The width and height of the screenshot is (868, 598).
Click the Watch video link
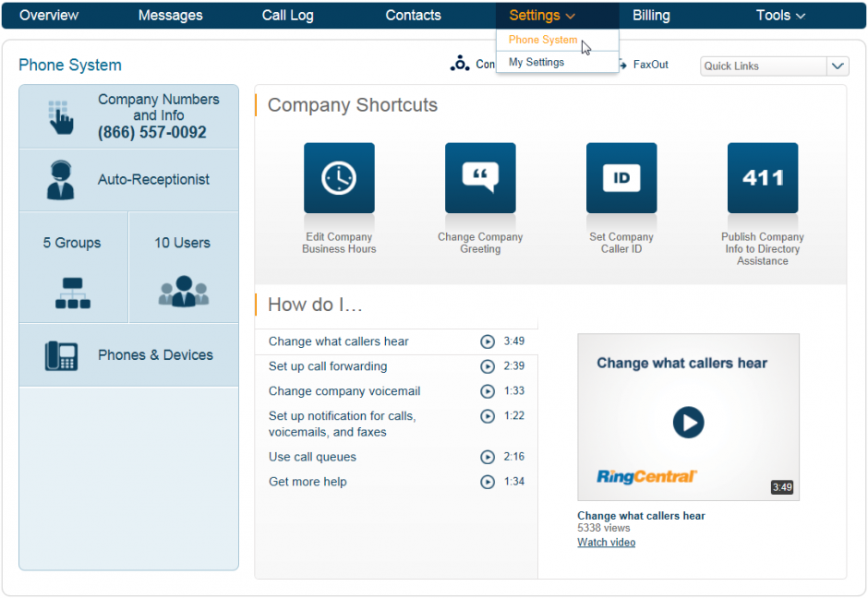pyautogui.click(x=606, y=542)
